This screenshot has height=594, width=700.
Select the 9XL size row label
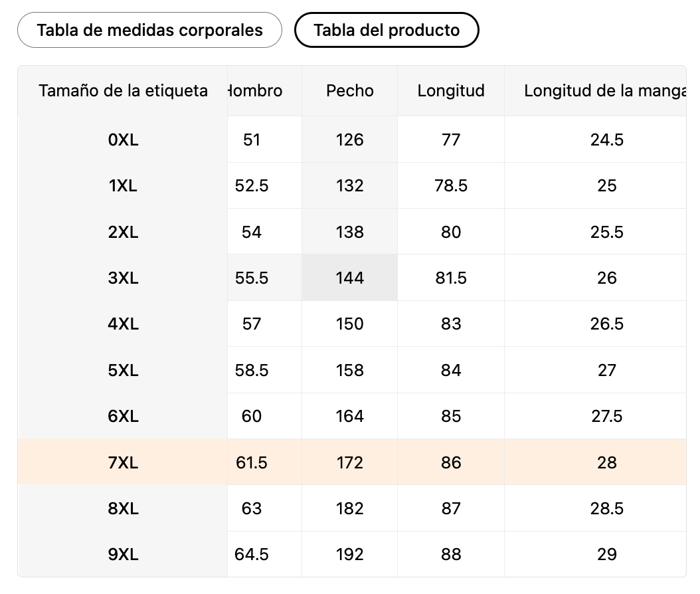point(123,554)
